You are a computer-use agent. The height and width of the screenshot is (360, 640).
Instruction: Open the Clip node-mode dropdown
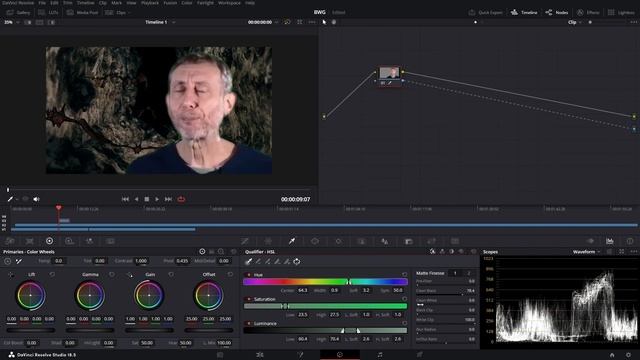pyautogui.click(x=575, y=22)
